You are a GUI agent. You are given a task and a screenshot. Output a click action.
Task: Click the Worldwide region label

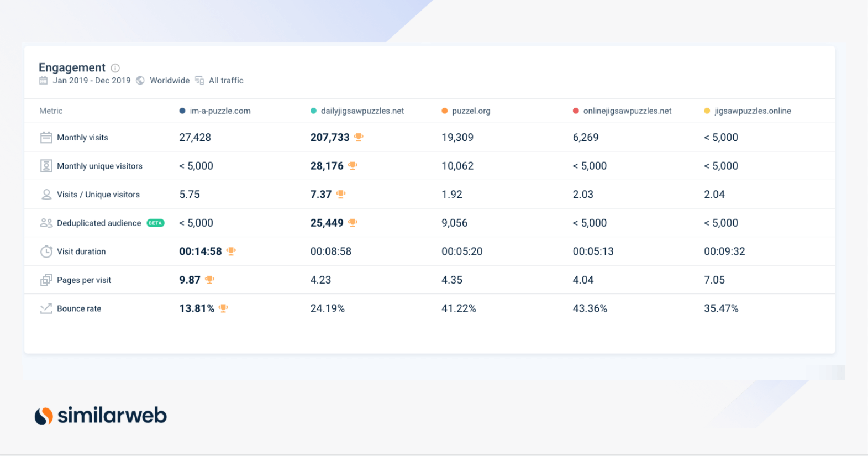[170, 81]
